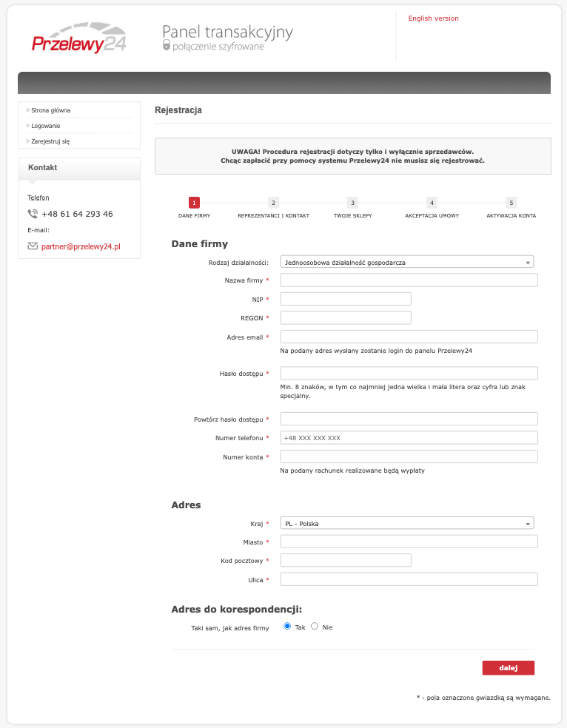Open the Kraj country dropdown
Viewport: 567px width, 728px height.
click(406, 524)
